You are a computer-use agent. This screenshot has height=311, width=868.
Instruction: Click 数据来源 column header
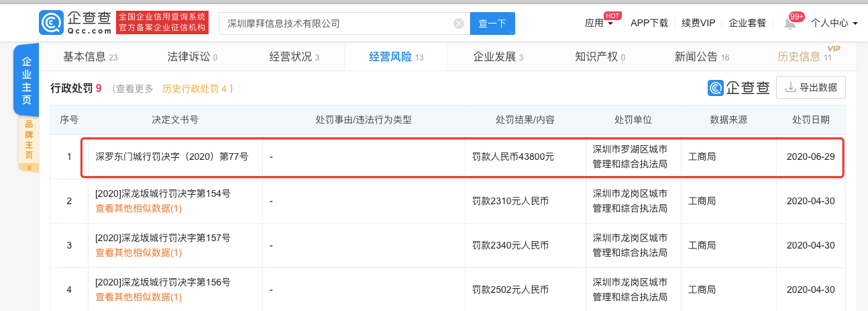[x=728, y=120]
